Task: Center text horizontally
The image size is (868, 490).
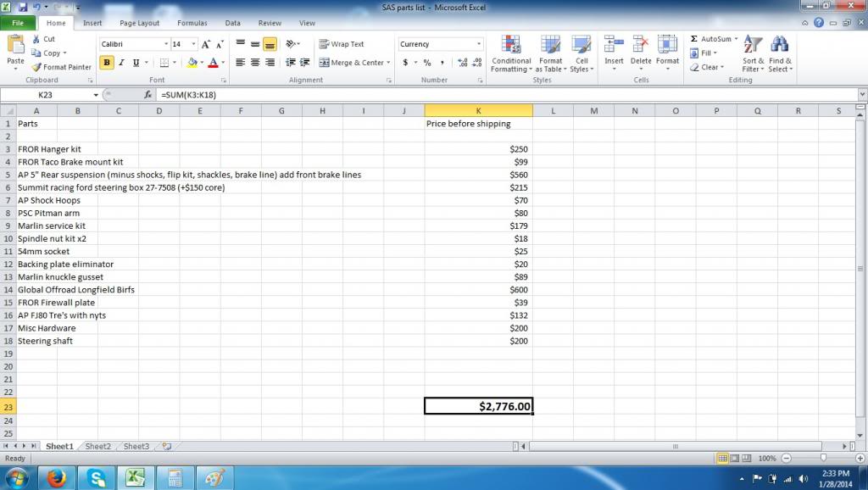Action: tap(254, 63)
